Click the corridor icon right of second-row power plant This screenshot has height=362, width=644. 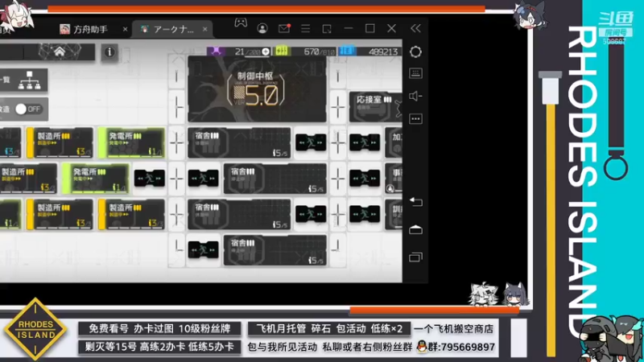150,178
